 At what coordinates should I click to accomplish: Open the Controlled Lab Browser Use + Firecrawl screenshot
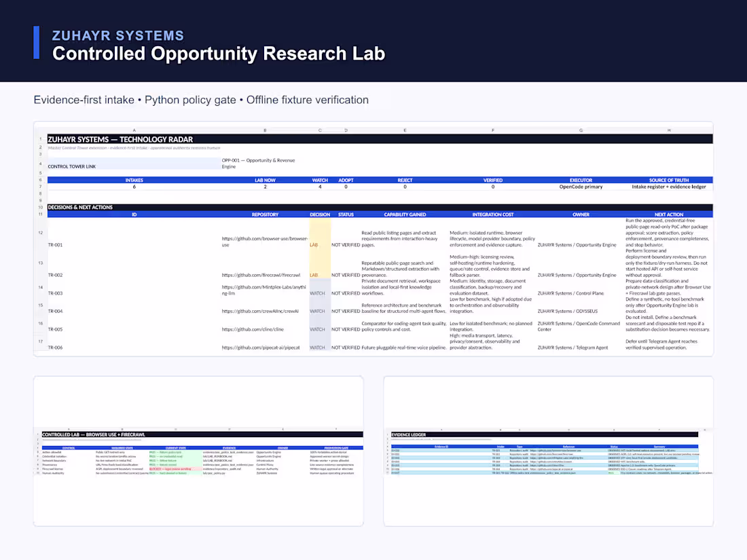point(198,451)
